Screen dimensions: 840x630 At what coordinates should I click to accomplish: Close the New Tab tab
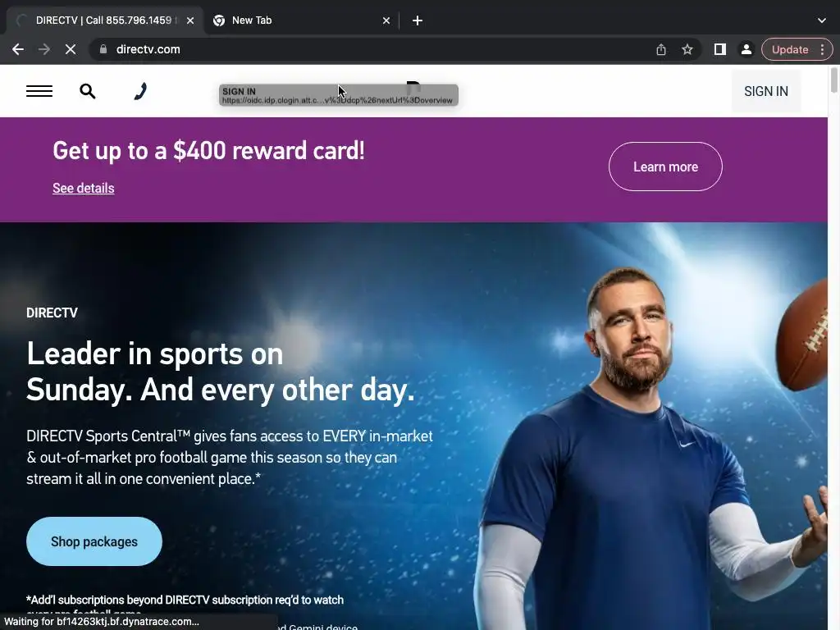pyautogui.click(x=386, y=21)
